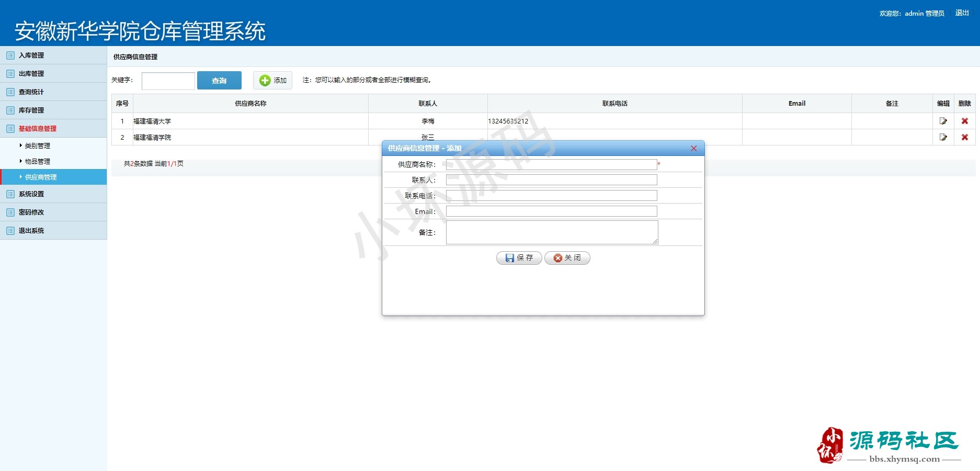This screenshot has height=471, width=980.
Task: Click delete icon for 福建福清大学 row
Action: pos(964,121)
